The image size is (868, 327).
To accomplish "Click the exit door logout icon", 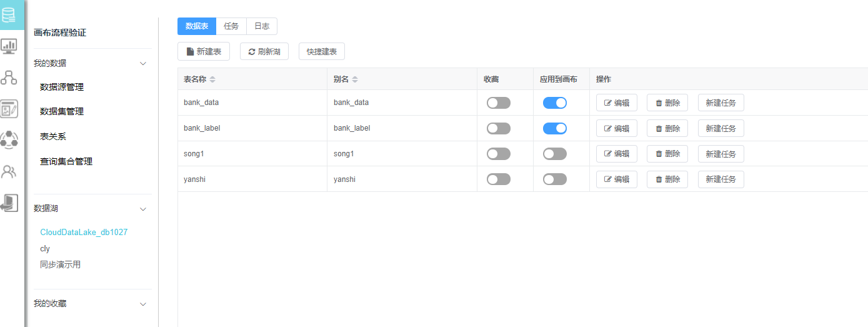I will [9, 203].
